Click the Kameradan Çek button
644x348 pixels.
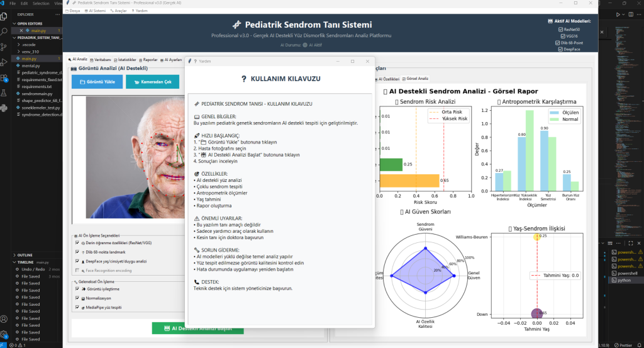coord(152,82)
